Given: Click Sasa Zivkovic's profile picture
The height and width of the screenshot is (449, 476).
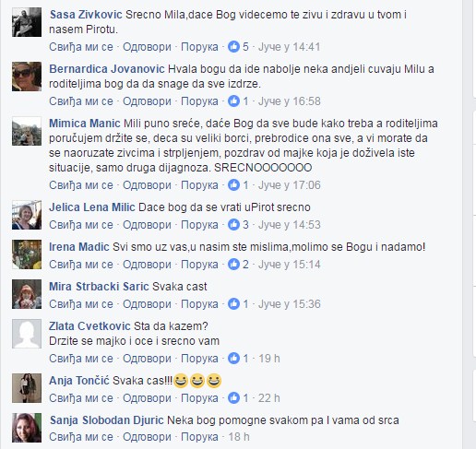Looking at the screenshot, I should pos(27,22).
